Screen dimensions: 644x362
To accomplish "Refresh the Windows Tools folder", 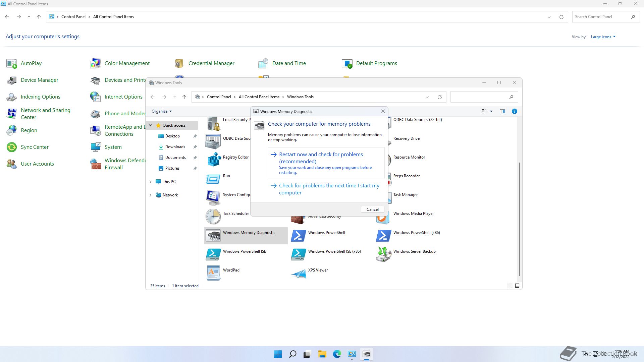I will coord(439,97).
